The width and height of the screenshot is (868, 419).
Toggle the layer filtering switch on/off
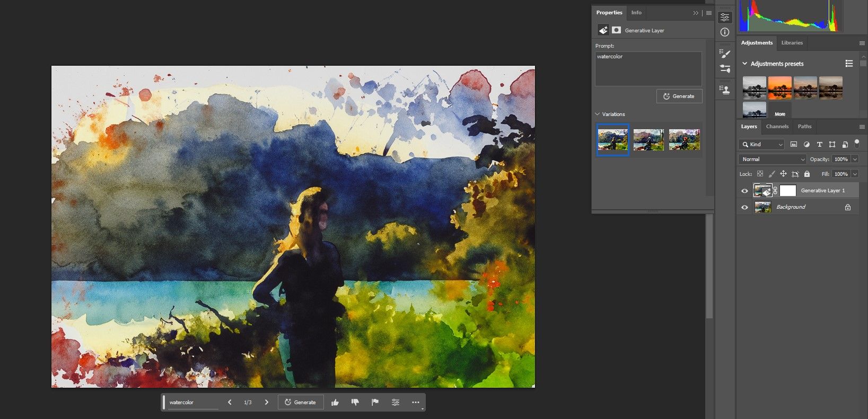856,143
